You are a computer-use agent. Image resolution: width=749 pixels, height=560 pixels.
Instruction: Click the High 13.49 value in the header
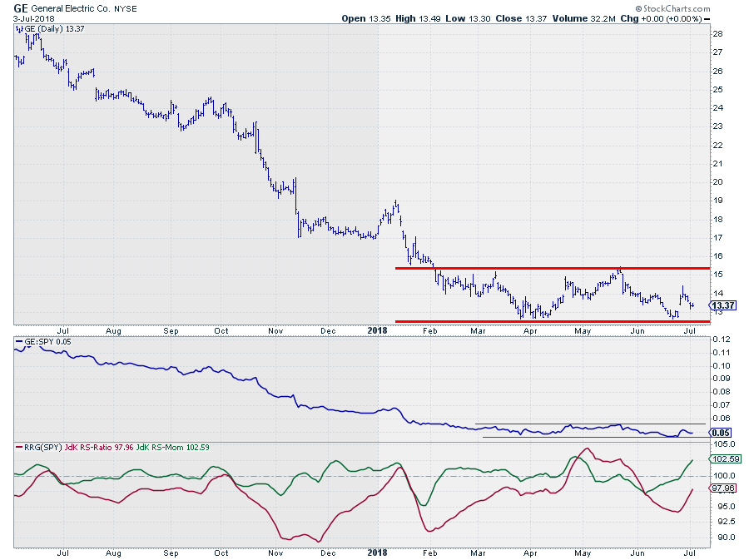(418, 18)
